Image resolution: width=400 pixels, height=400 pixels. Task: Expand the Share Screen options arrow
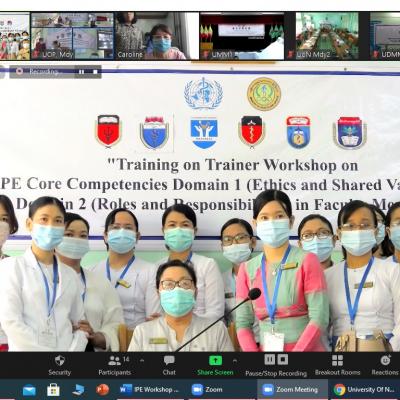[235, 360]
